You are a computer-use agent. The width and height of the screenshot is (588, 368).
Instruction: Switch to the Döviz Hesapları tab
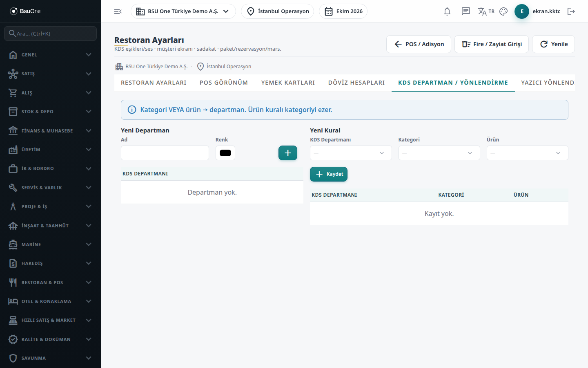click(x=356, y=83)
